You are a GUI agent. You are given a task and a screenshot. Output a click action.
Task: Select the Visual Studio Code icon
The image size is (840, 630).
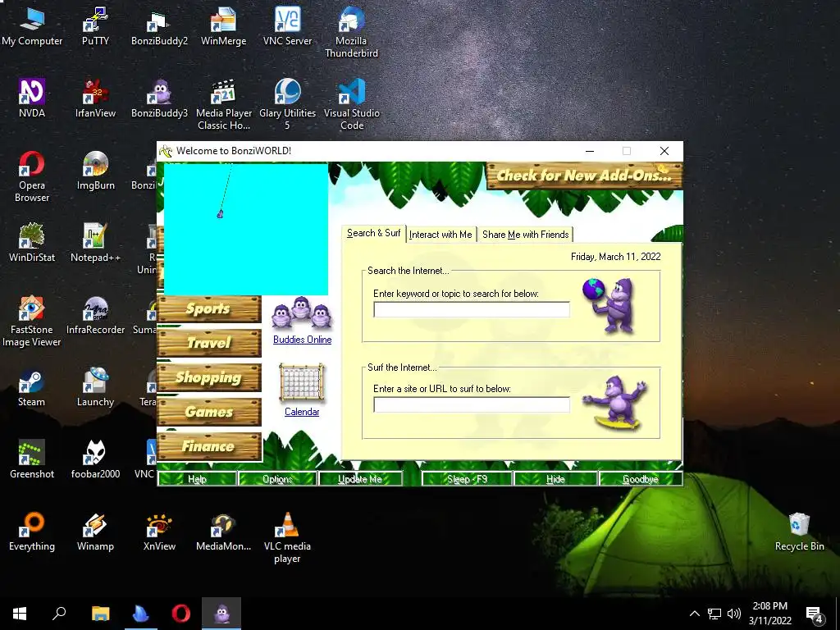click(351, 104)
